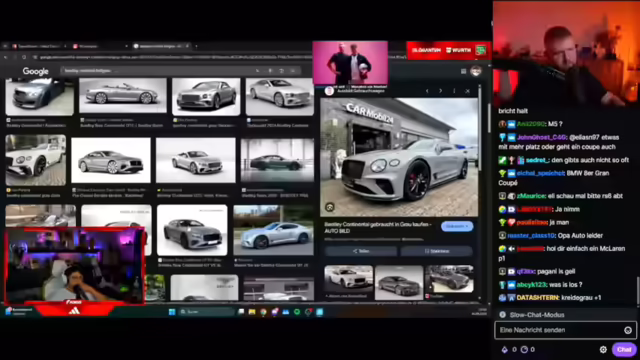Open the Bits icon below chat
The image size is (640, 360).
click(504, 349)
